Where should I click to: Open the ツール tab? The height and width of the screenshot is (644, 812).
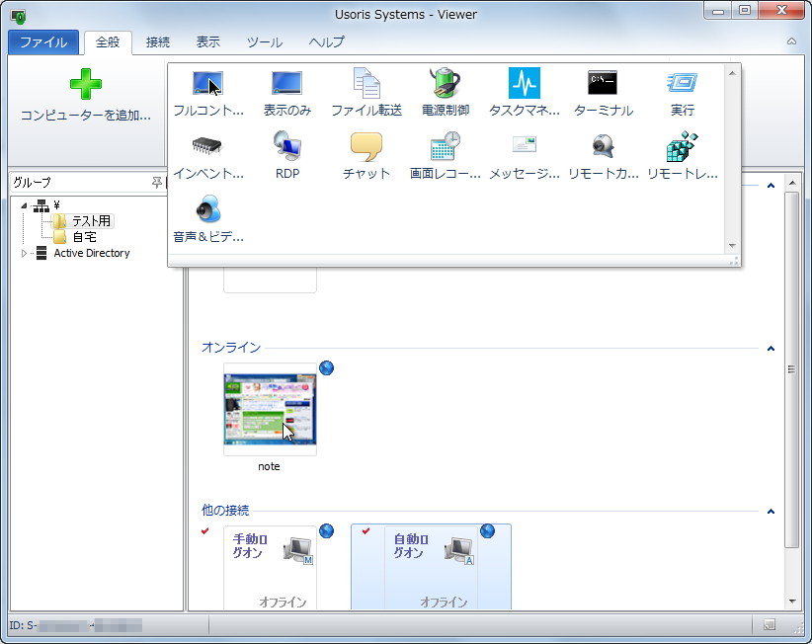[x=264, y=41]
